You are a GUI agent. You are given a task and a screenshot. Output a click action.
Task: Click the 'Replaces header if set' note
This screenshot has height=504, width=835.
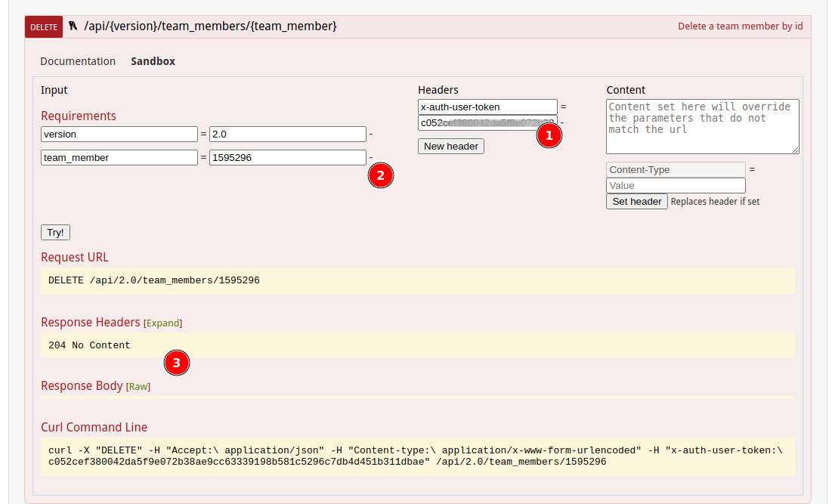pos(715,202)
